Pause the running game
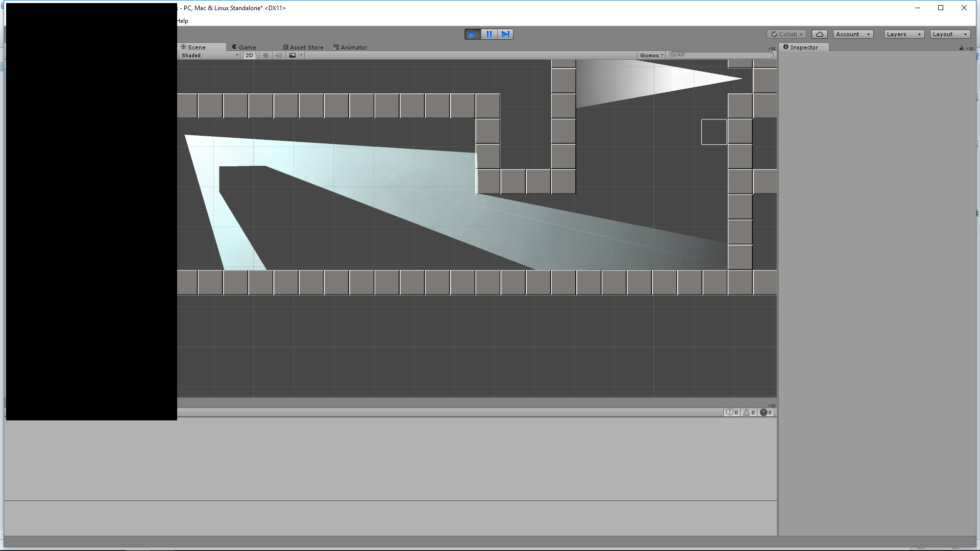This screenshot has height=551, width=980. pos(489,34)
